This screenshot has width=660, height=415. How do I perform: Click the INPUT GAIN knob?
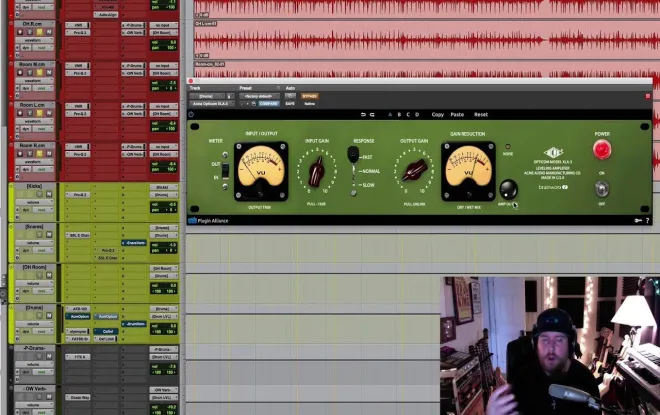[317, 172]
